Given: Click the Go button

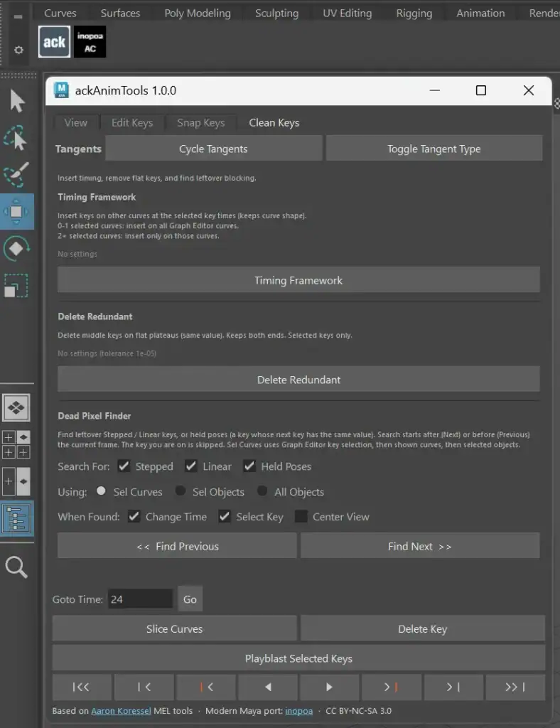Looking at the screenshot, I should point(190,599).
